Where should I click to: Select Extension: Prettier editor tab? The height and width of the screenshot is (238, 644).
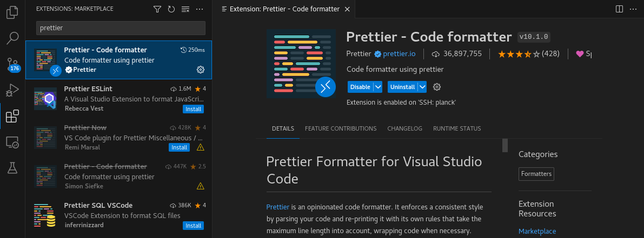(x=284, y=9)
